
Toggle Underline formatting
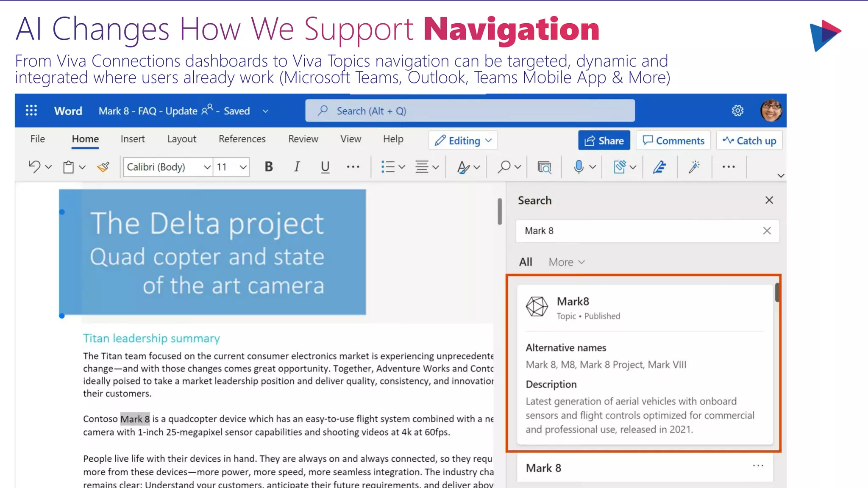(325, 167)
